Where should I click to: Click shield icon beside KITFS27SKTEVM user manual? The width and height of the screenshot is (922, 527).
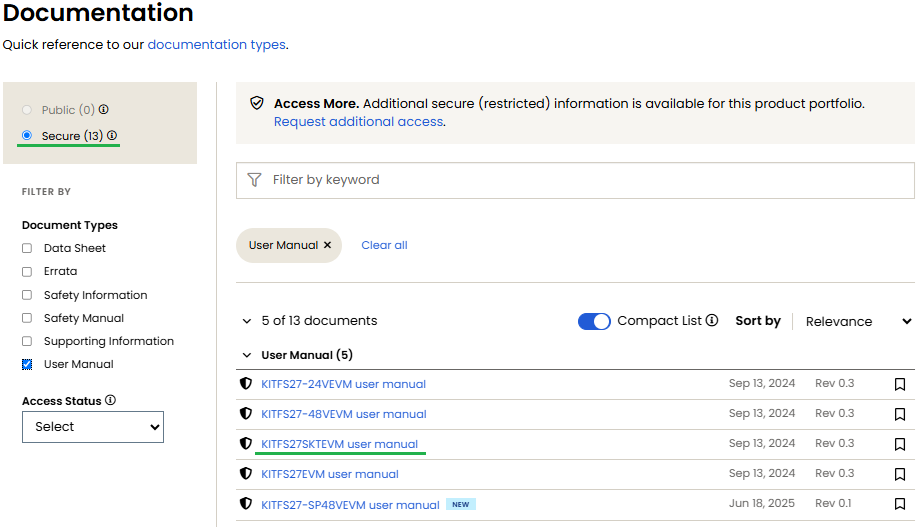[246, 443]
